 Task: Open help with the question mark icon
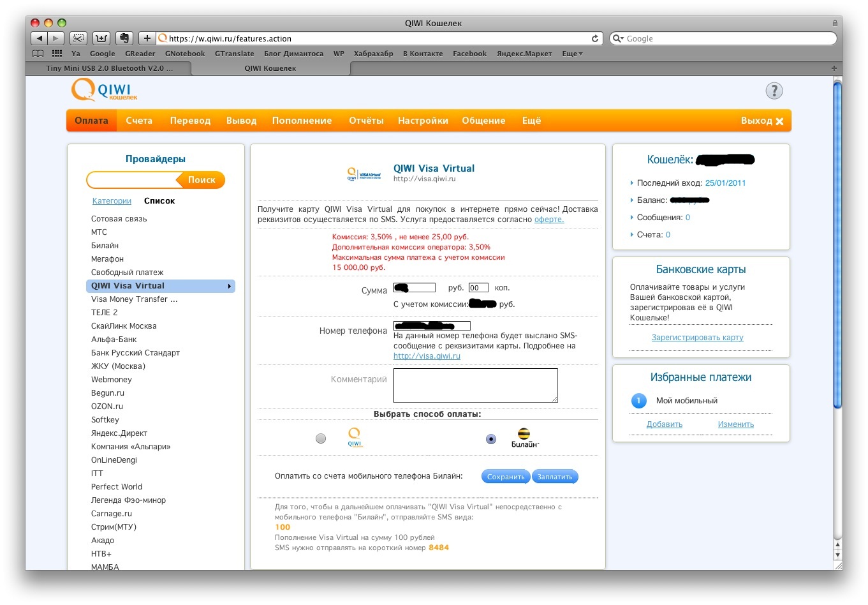tap(774, 91)
